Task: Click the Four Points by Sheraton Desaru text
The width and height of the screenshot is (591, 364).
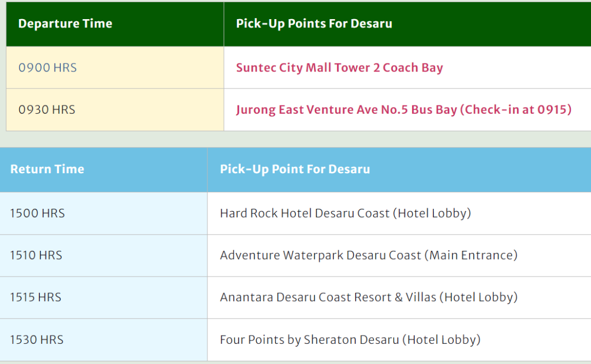Action: 309,340
